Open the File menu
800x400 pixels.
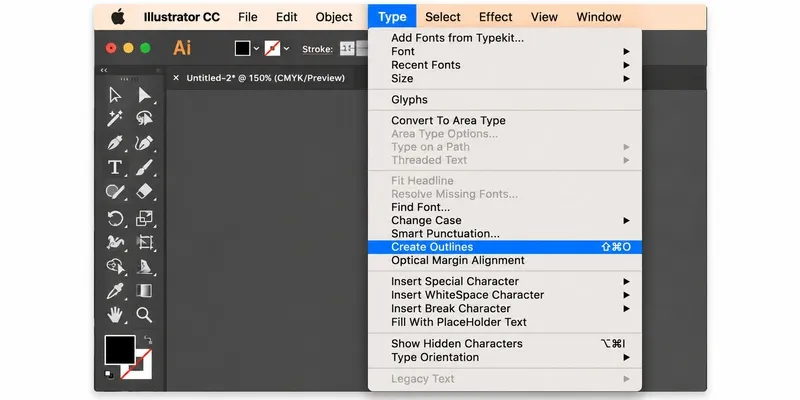tap(247, 17)
